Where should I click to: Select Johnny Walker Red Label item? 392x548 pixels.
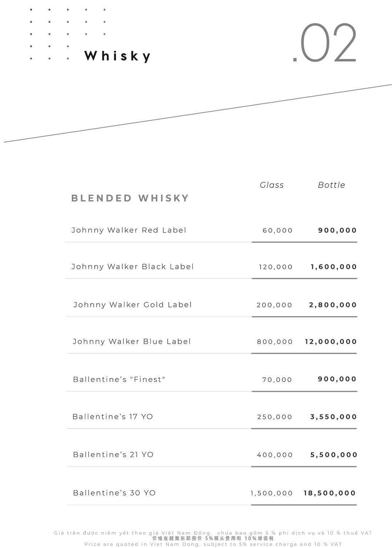(x=129, y=230)
